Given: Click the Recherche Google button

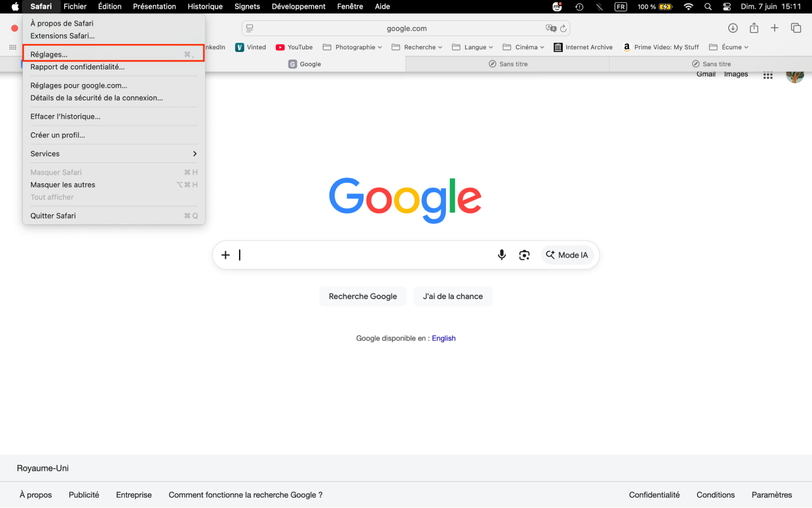Looking at the screenshot, I should 363,296.
